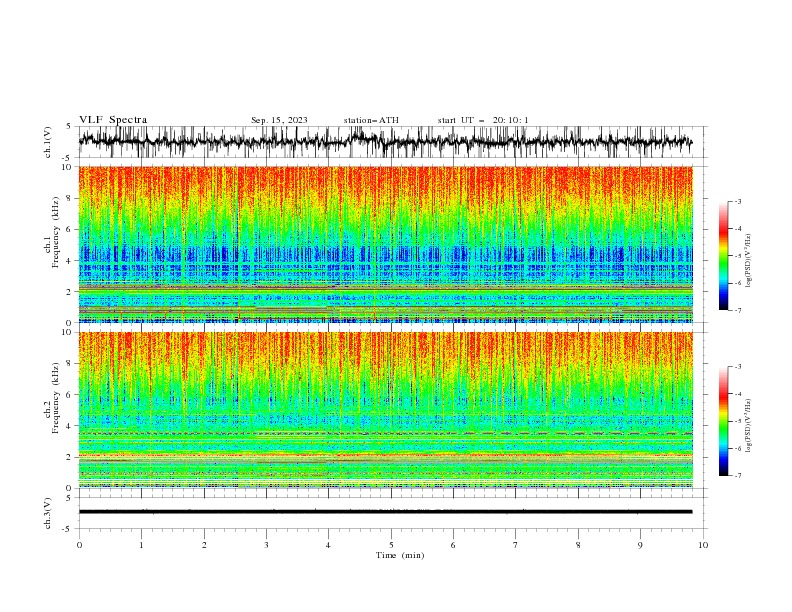
Task: Click the upper color bar "log(PSD)(V²/Hz)" label
Action: pyautogui.click(x=748, y=261)
